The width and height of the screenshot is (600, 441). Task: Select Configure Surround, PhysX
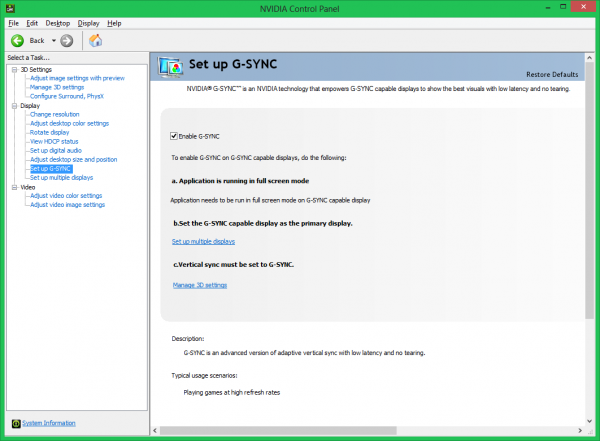tap(67, 96)
